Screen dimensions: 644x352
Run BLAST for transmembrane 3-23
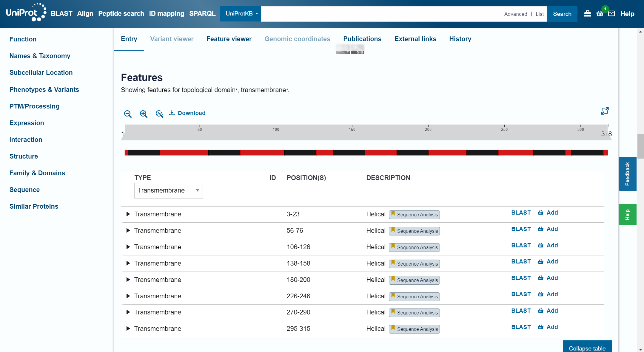coord(521,213)
